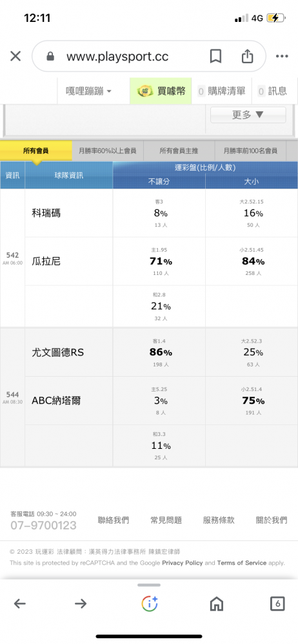Tap the home icon in bottom bar
Image resolution: width=298 pixels, height=644 pixels.
point(217,603)
